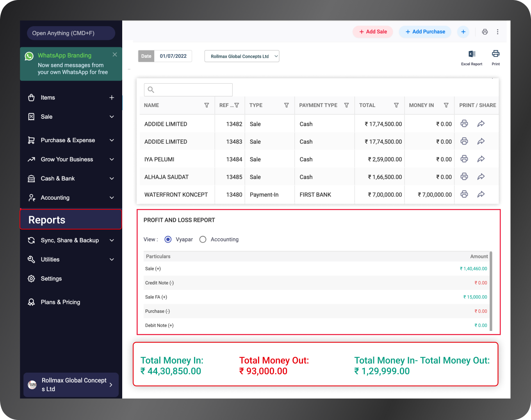This screenshot has height=420, width=531.
Task: Expand the Utilities menu
Action: coord(112,259)
